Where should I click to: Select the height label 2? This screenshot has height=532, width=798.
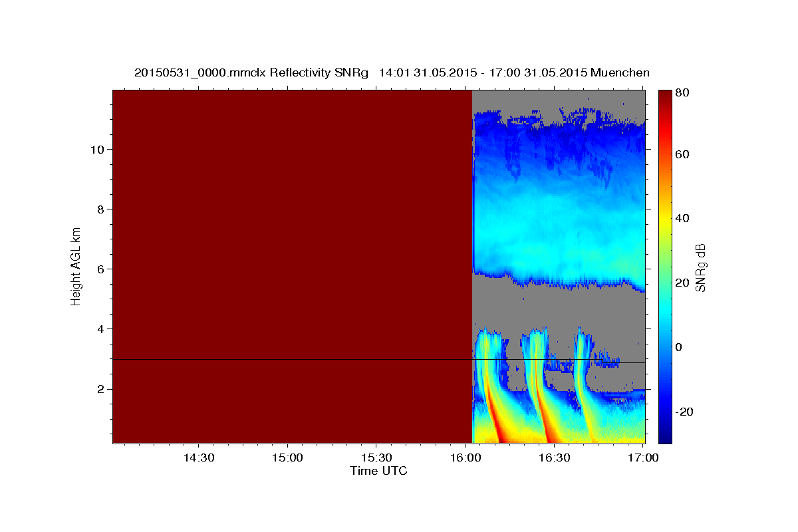(x=99, y=388)
